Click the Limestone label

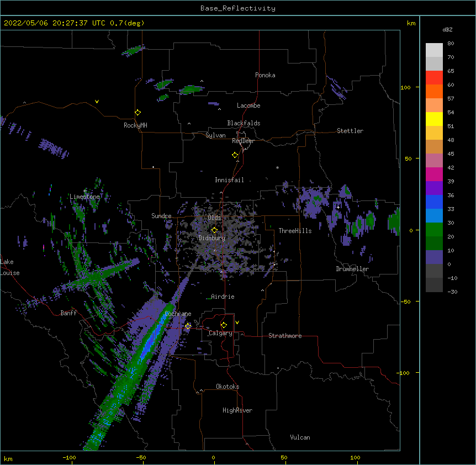[x=84, y=197]
